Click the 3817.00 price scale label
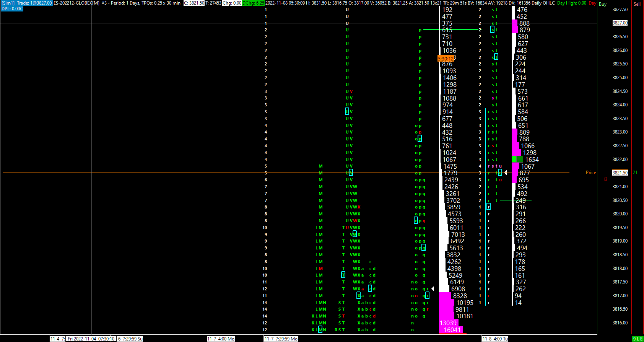 click(x=620, y=296)
